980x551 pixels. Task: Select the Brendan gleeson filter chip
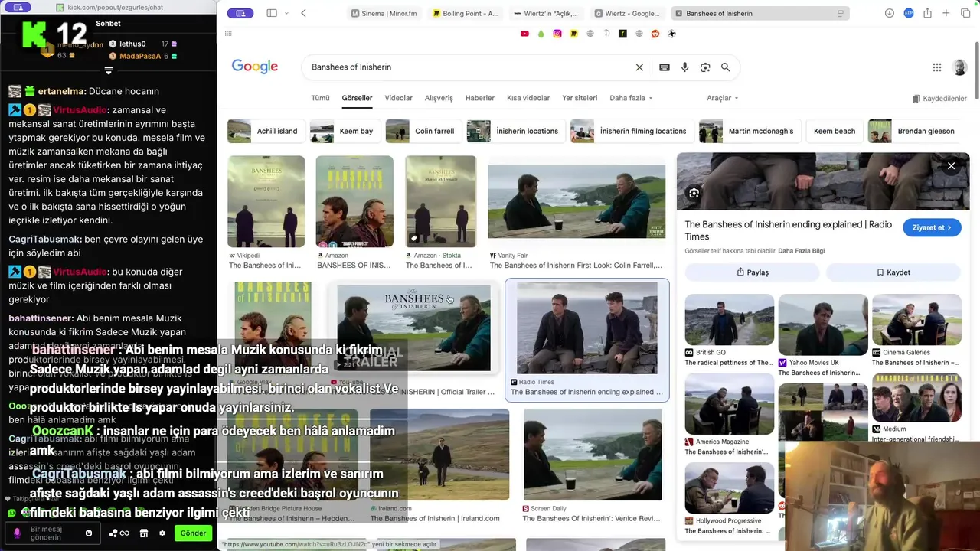coord(914,131)
